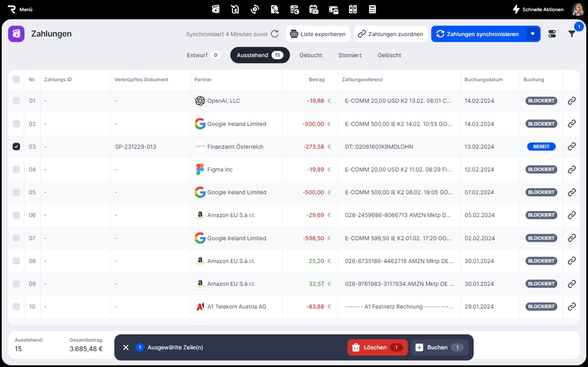Click Liste exportieren button

[318, 34]
